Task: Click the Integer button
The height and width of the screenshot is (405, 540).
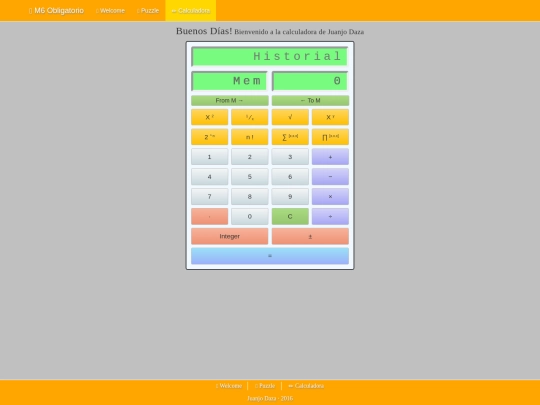Action: click(x=230, y=236)
